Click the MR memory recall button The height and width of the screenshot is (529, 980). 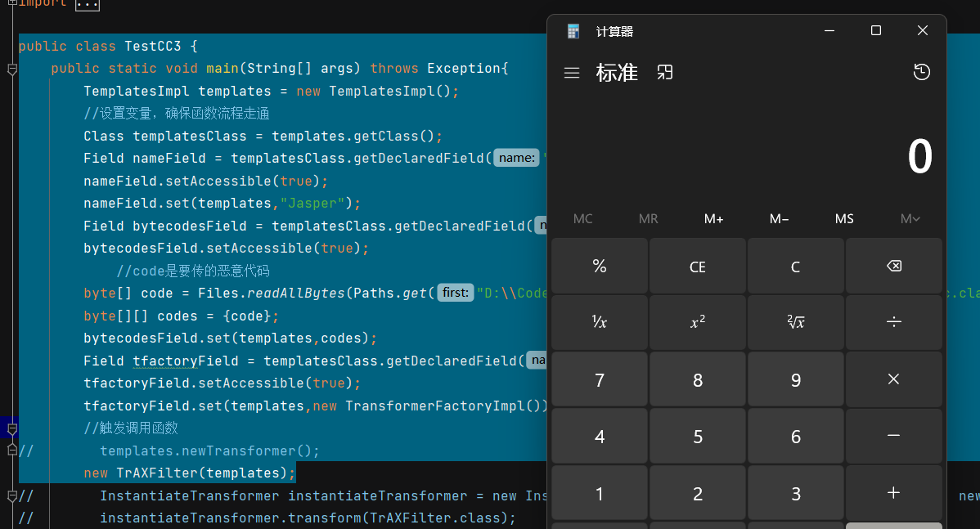[x=648, y=218]
